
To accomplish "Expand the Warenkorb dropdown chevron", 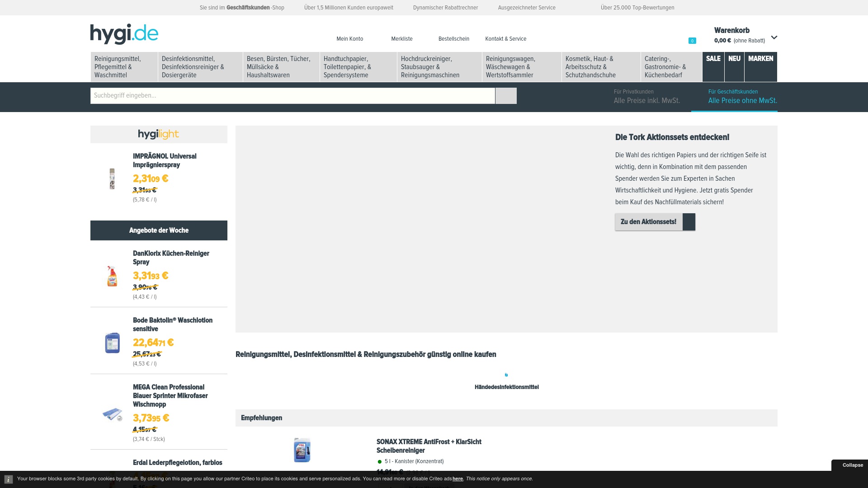I will coord(774,38).
